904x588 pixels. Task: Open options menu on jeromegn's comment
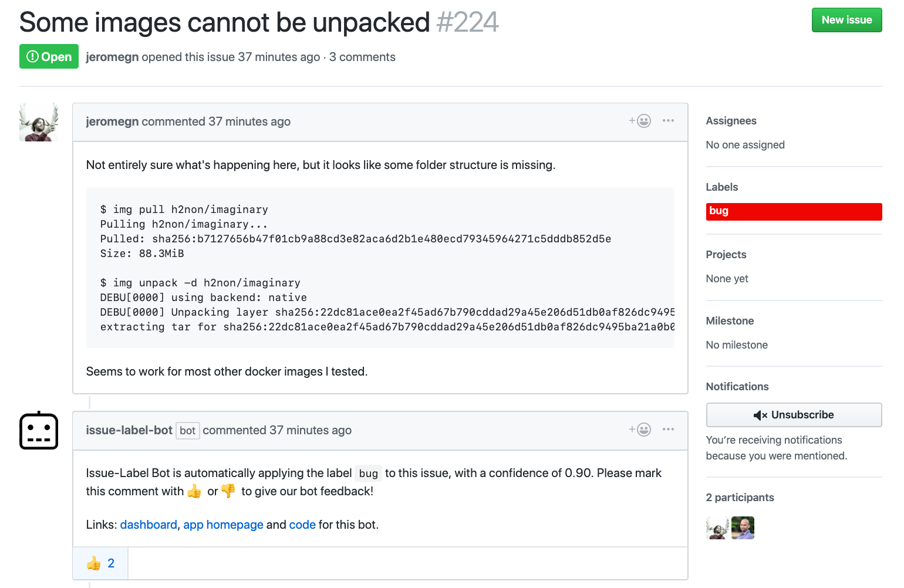[668, 121]
